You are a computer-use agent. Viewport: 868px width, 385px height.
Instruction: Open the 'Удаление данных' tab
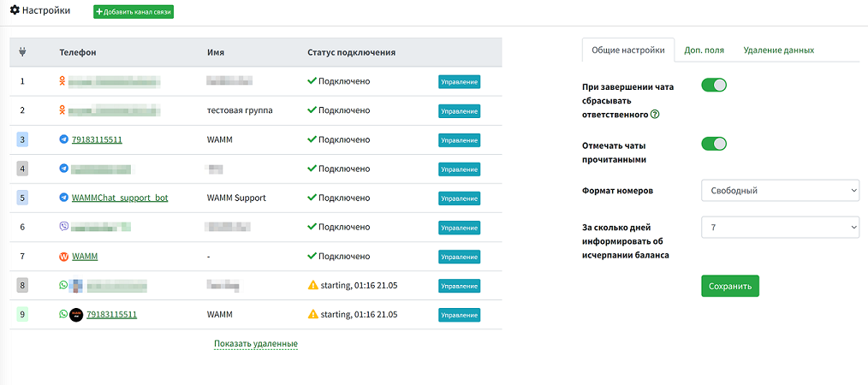pos(778,50)
